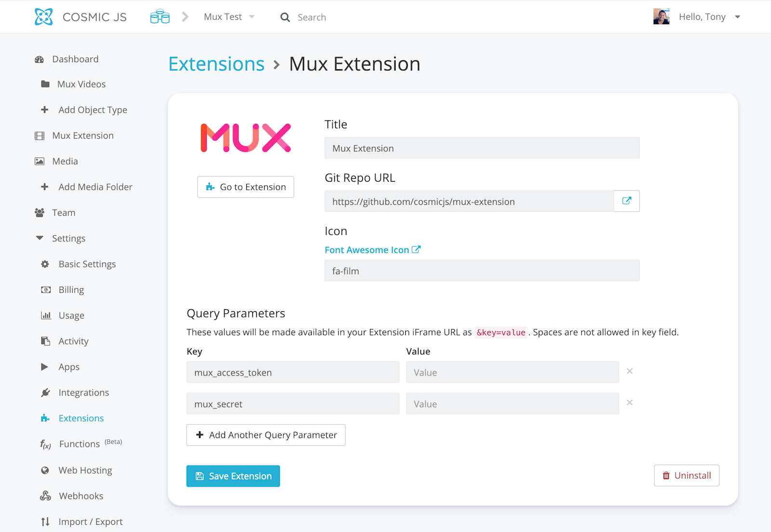Navigate to Extensions breadcrumb link
The width and height of the screenshot is (771, 532).
[x=216, y=64]
